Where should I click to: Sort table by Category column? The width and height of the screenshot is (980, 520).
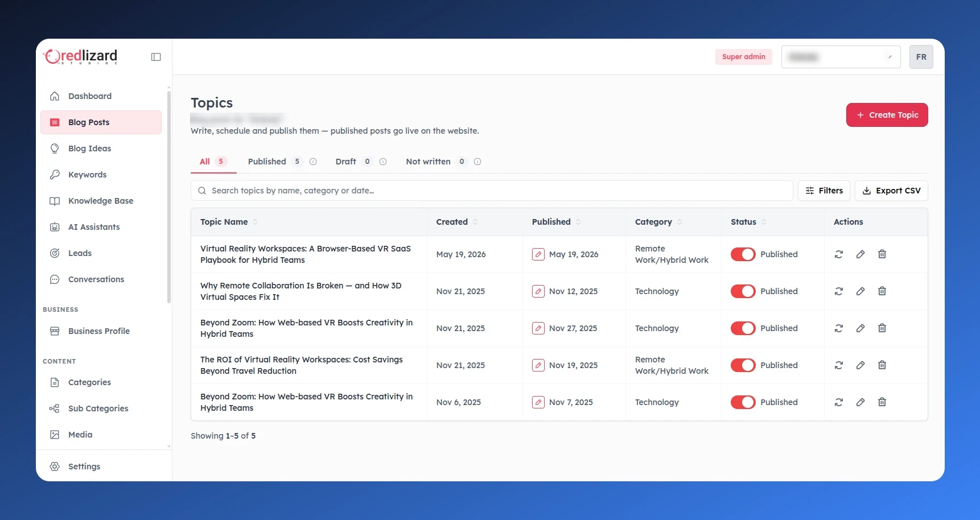[x=680, y=222]
